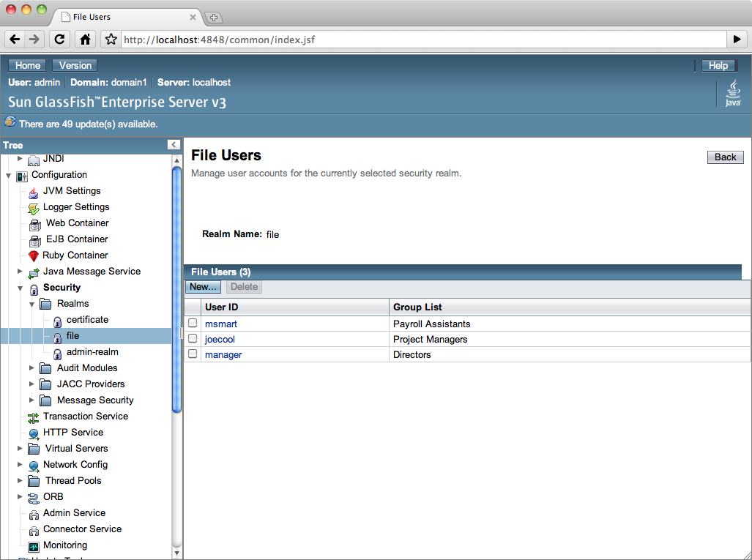Click the Realms folder icon

click(x=45, y=304)
